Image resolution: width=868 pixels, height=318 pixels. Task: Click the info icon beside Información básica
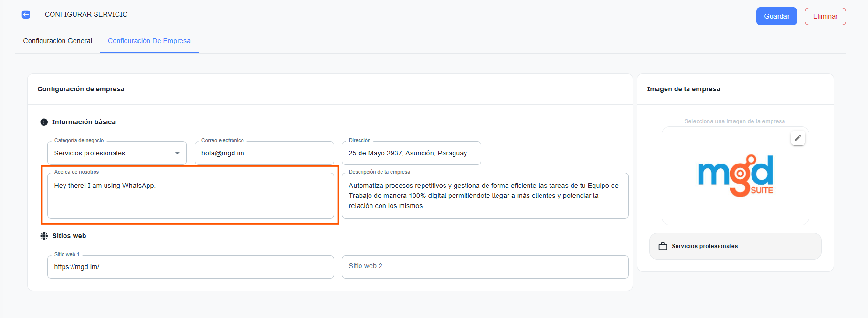click(44, 122)
